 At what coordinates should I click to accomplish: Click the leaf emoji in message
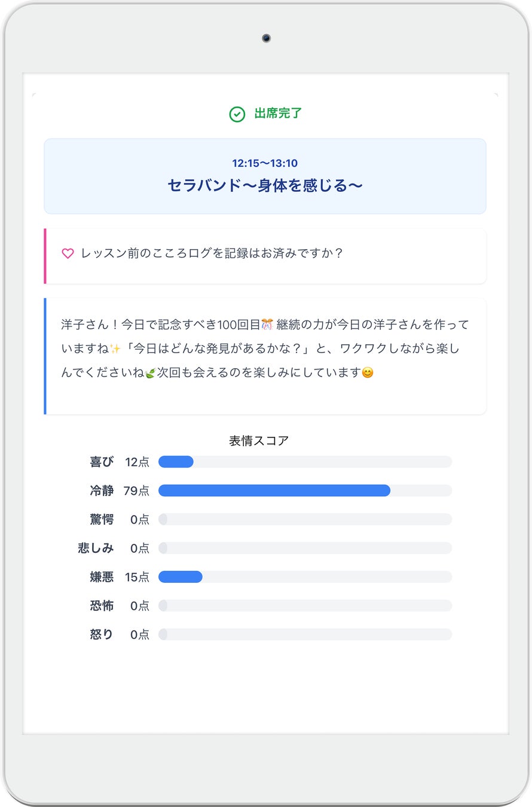pyautogui.click(x=151, y=373)
